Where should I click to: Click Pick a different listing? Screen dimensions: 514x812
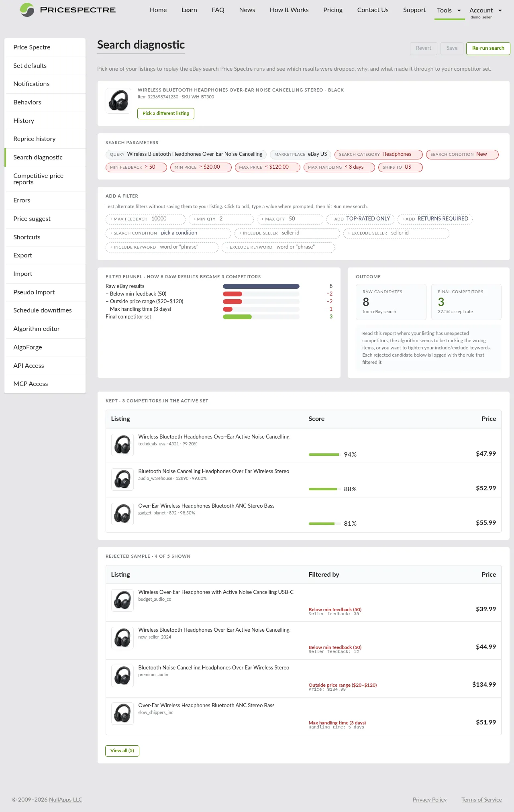165,114
